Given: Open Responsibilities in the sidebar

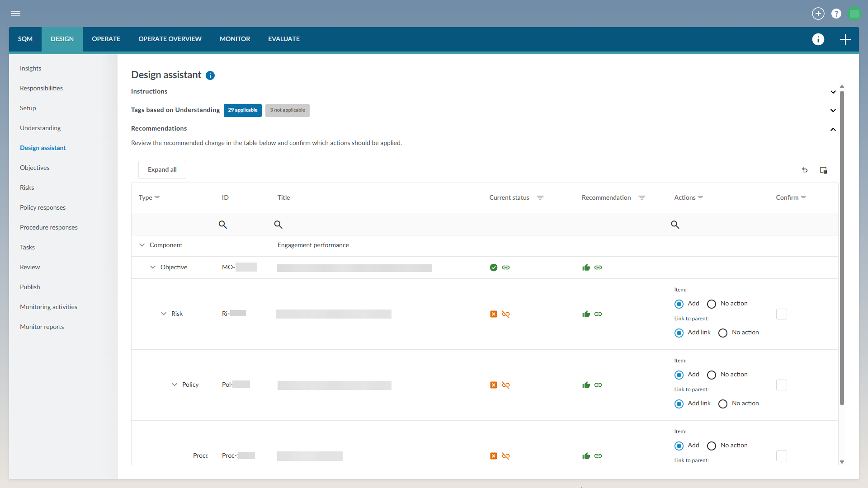Looking at the screenshot, I should pos(41,89).
